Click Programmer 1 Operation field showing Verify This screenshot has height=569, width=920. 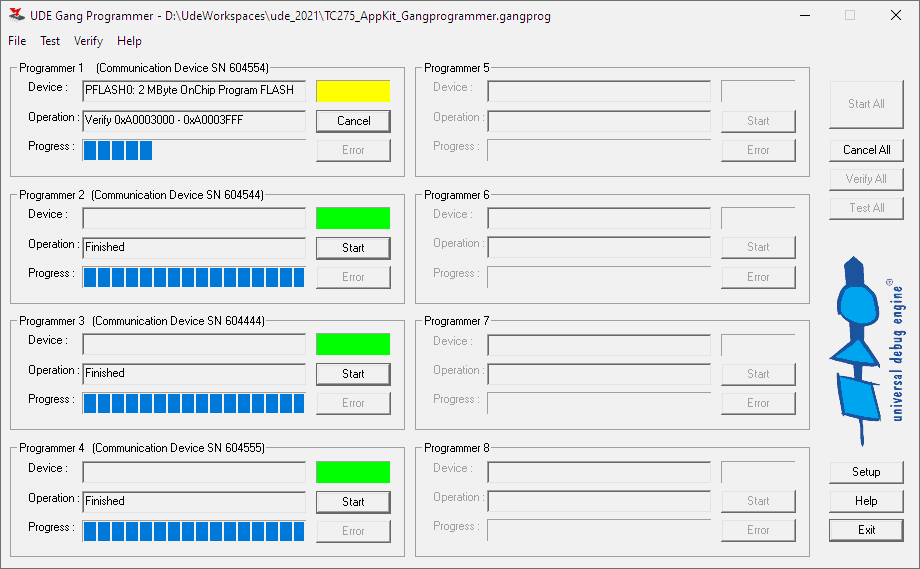[x=194, y=121]
